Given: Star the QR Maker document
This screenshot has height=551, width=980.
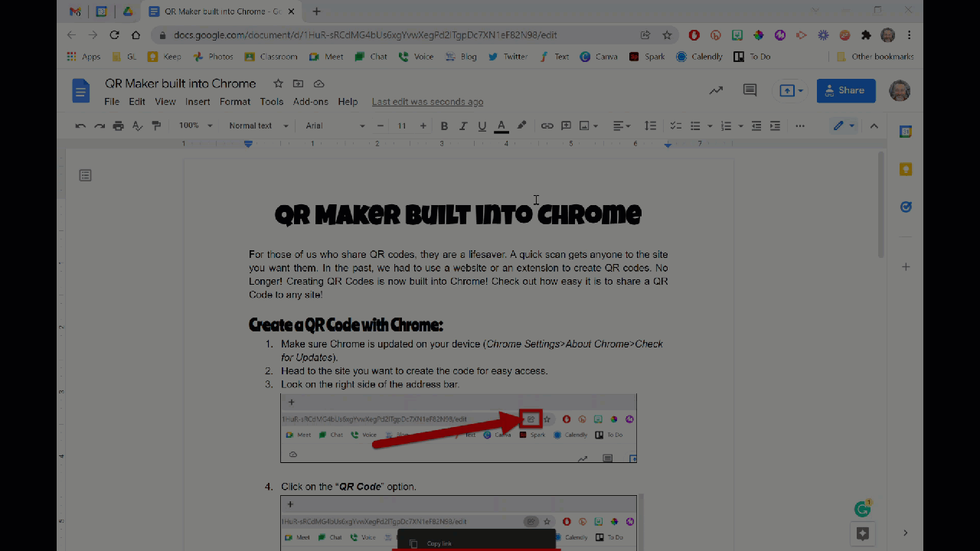Looking at the screenshot, I should (x=278, y=83).
